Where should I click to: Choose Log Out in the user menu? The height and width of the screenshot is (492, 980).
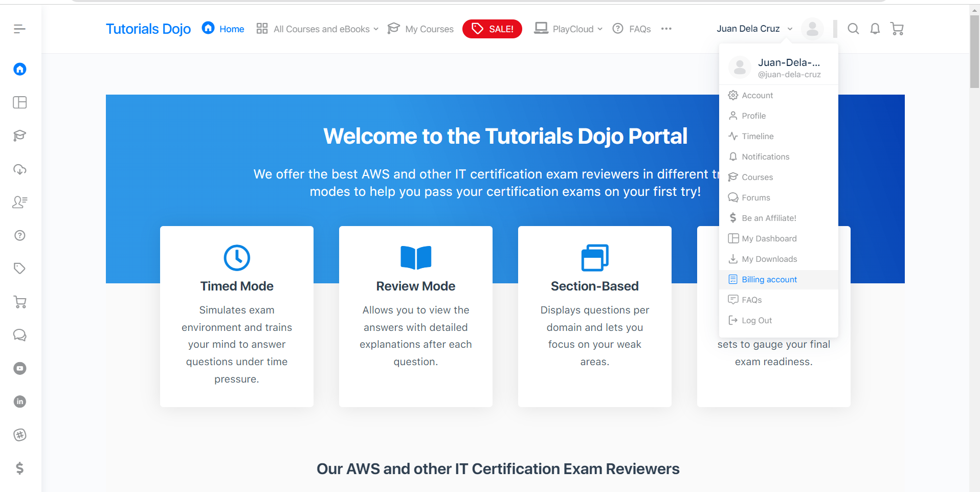(x=756, y=321)
